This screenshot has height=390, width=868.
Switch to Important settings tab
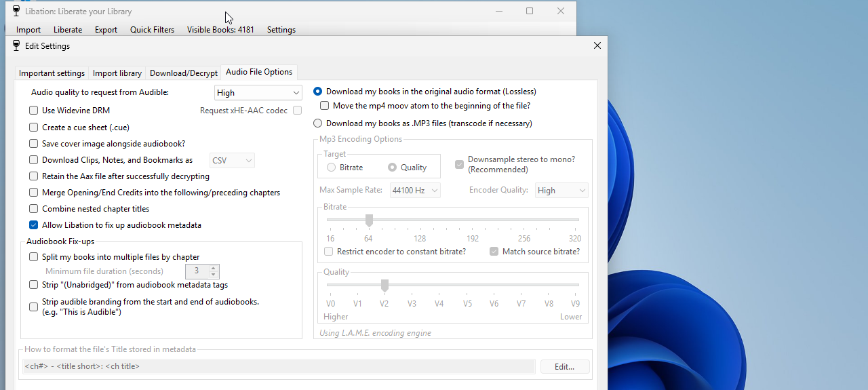pyautogui.click(x=52, y=73)
